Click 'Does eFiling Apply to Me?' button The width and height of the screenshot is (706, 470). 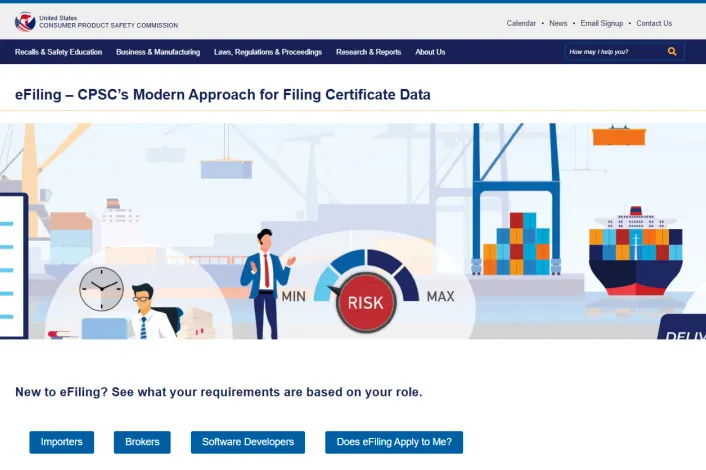tap(394, 442)
